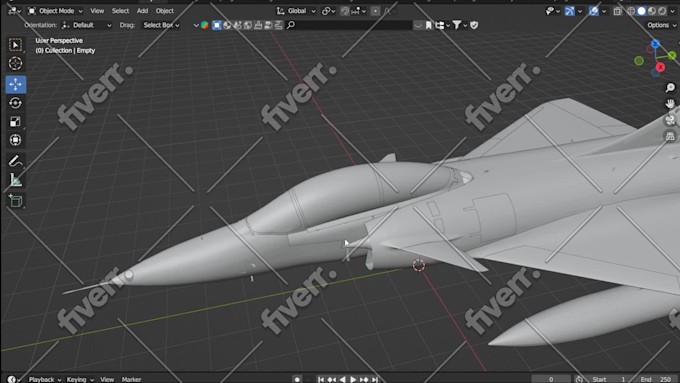
Task: Click the shield icon in filter bar
Action: 474,25
